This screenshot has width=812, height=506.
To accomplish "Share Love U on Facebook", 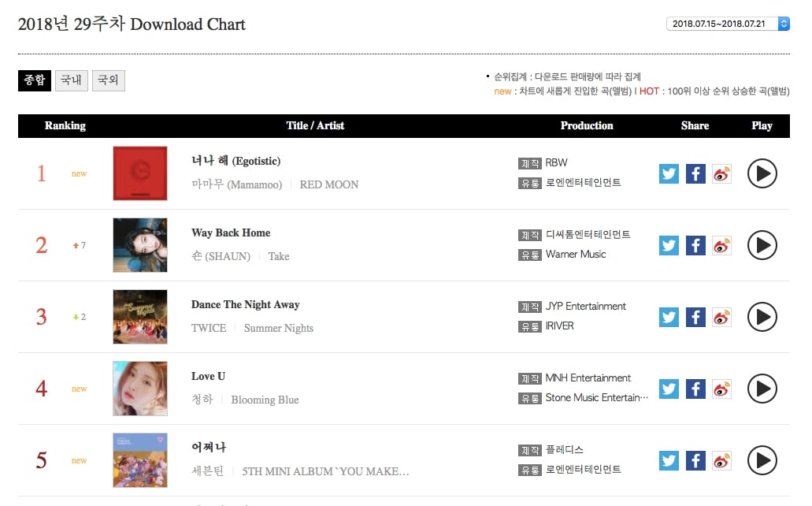I will click(695, 389).
